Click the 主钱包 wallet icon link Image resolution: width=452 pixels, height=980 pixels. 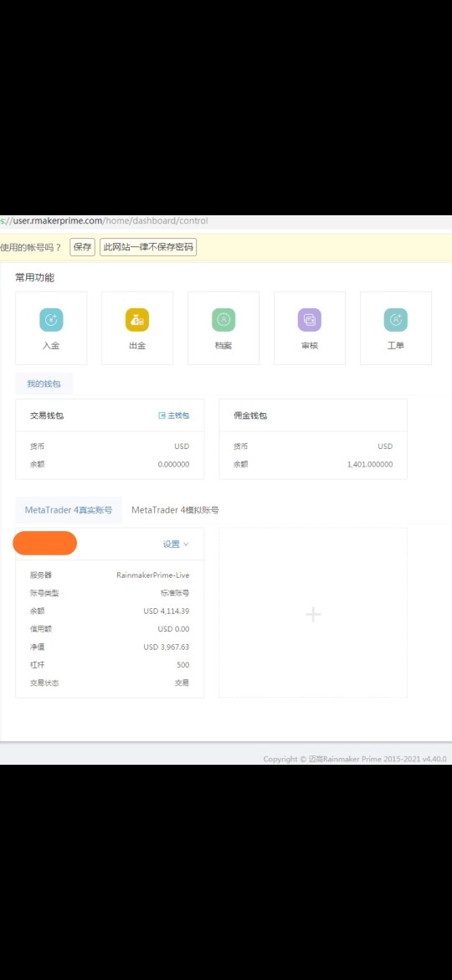point(173,415)
